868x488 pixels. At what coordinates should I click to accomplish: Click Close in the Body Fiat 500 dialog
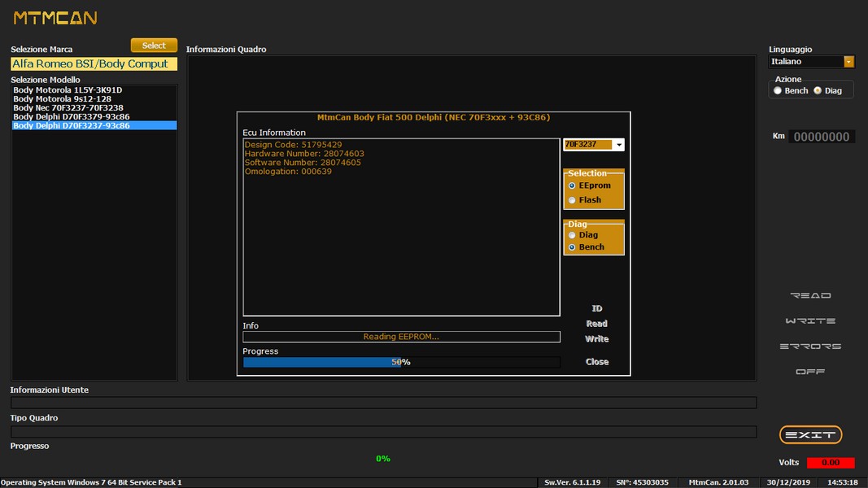[597, 362]
